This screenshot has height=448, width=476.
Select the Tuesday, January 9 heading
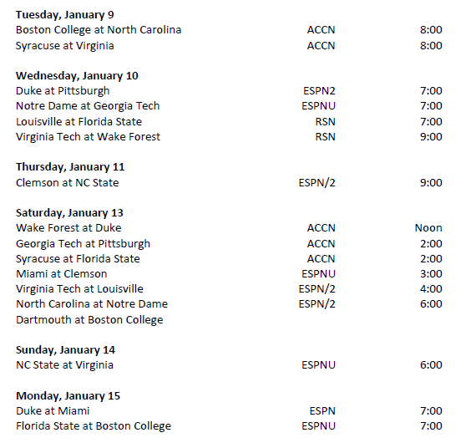[x=64, y=14]
